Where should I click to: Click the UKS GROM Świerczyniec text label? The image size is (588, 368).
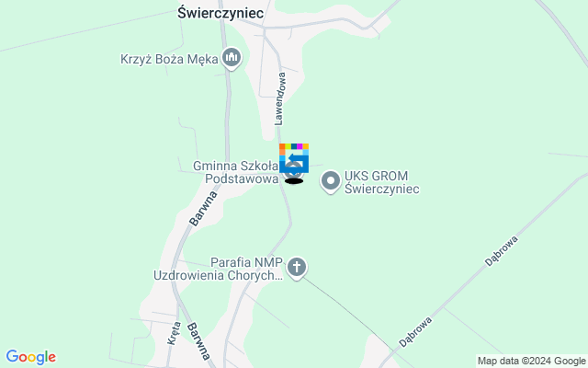coord(382,182)
